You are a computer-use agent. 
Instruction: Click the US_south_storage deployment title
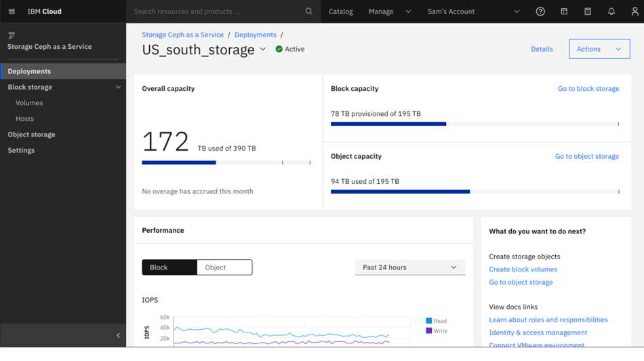pos(198,50)
